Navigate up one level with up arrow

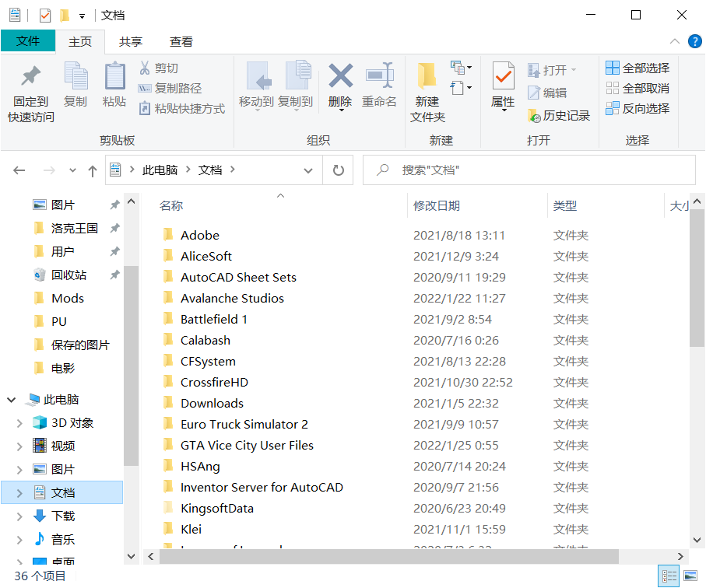pos(93,170)
